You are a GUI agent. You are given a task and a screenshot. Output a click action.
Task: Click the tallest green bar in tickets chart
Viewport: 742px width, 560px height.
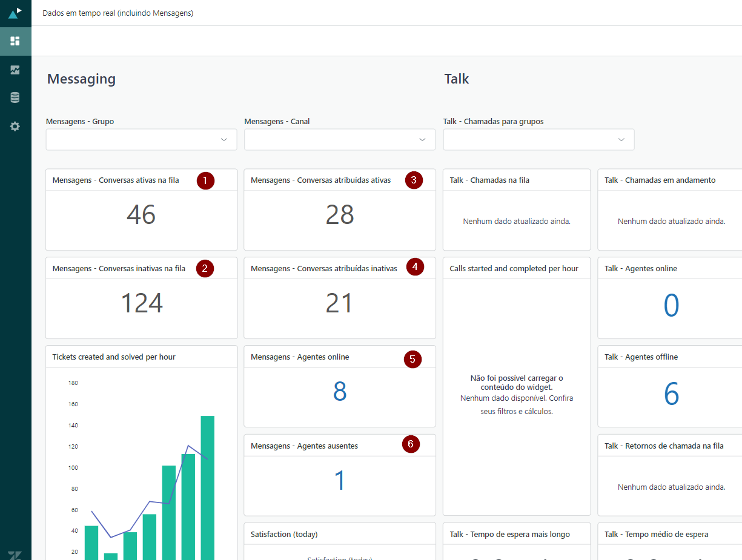[207, 484]
